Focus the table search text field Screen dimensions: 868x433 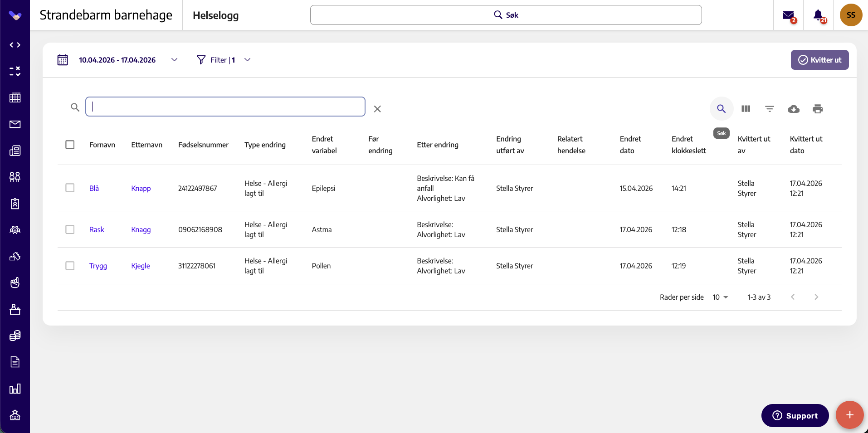225,107
